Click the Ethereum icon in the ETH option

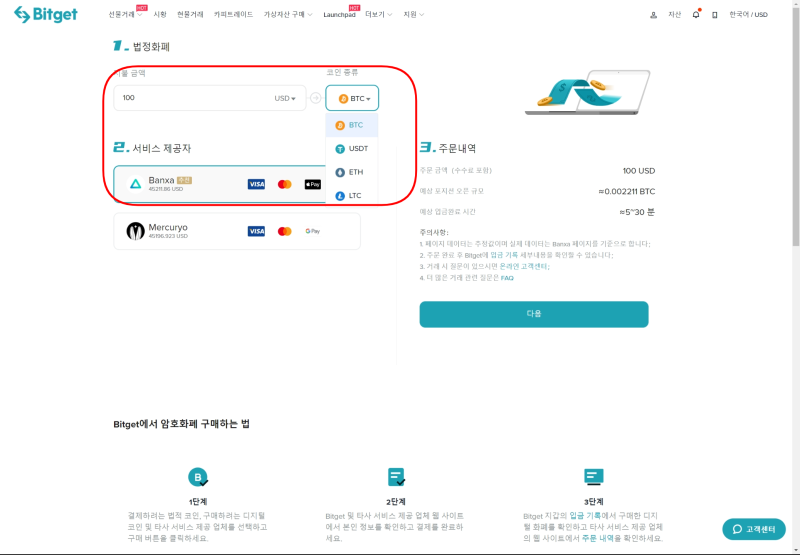click(x=340, y=172)
